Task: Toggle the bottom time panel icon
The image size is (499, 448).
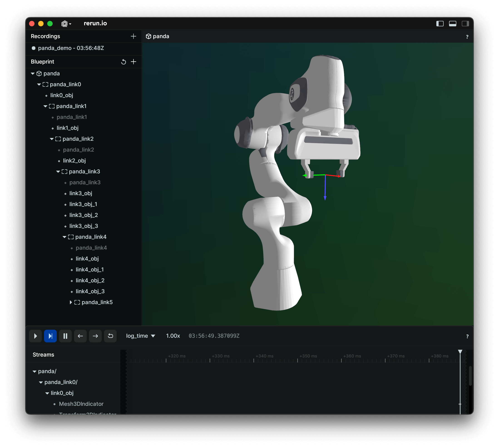Action: pyautogui.click(x=452, y=24)
